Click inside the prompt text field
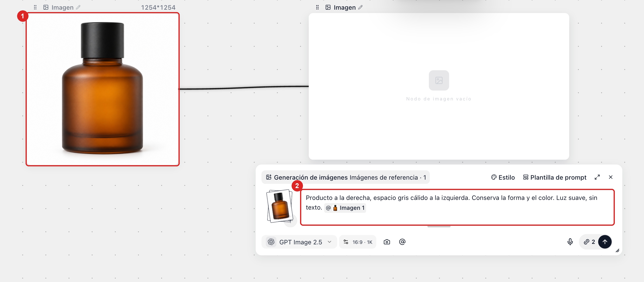644x282 pixels. (457, 207)
